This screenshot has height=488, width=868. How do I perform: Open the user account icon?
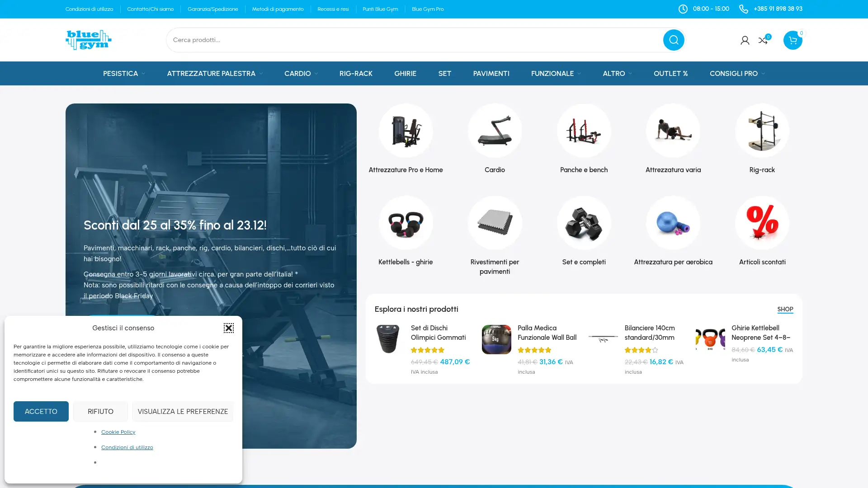click(x=745, y=40)
